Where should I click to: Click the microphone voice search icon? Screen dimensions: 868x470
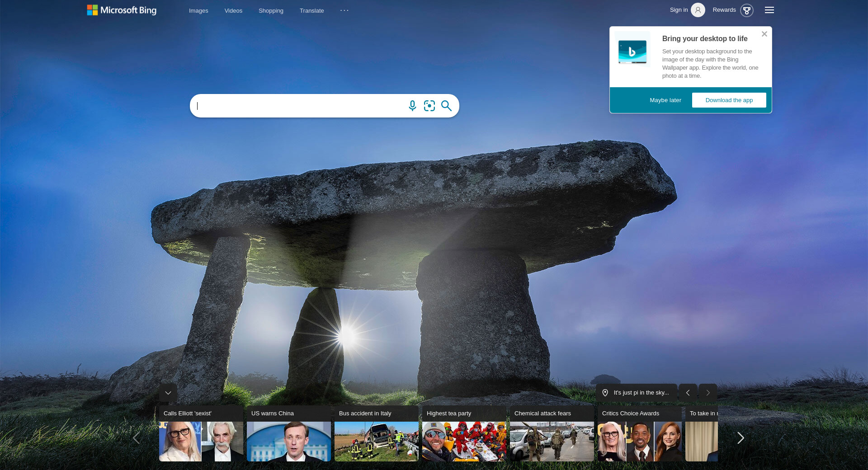[x=412, y=106]
